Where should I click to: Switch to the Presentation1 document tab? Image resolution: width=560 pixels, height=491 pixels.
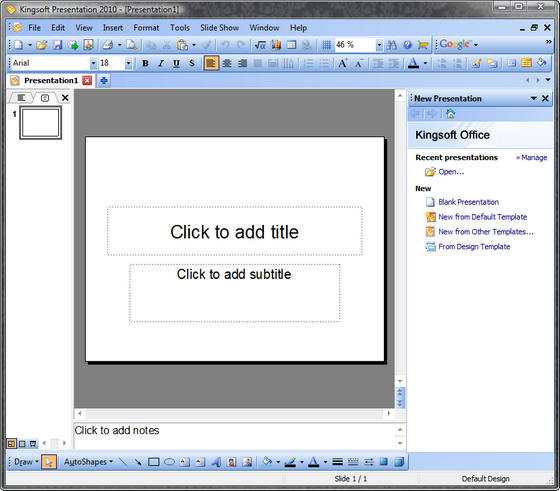[51, 81]
